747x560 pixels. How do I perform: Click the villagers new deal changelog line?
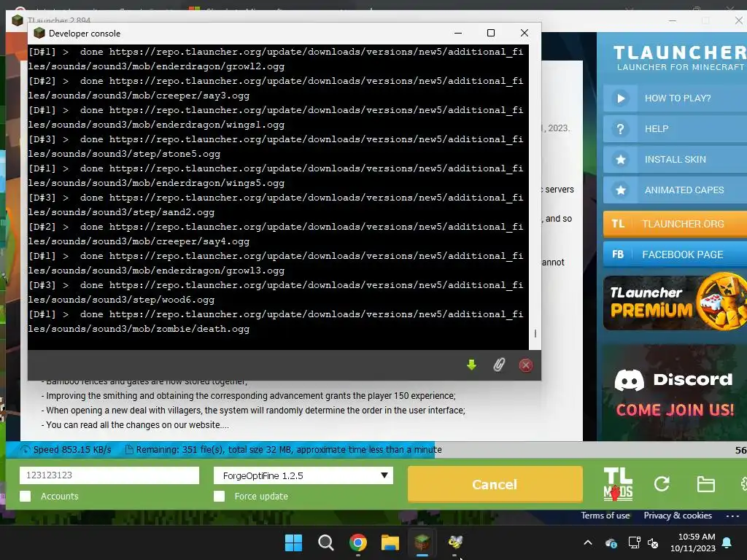[253, 411]
